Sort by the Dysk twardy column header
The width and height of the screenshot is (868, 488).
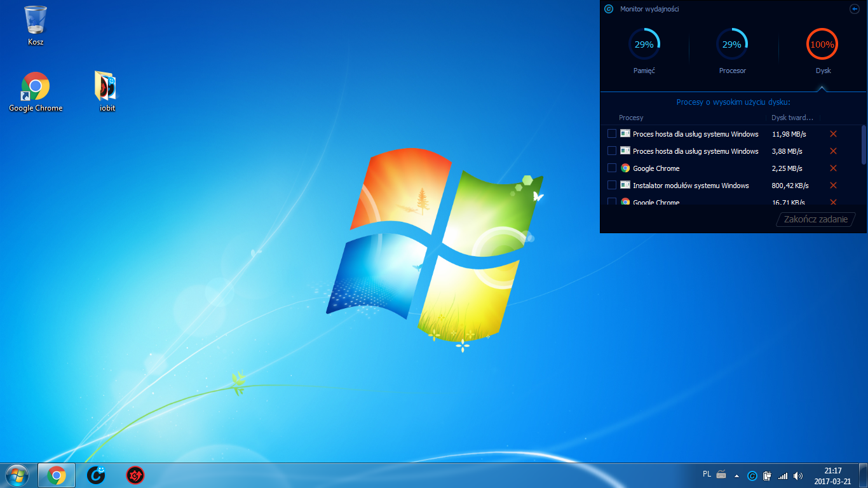click(792, 118)
